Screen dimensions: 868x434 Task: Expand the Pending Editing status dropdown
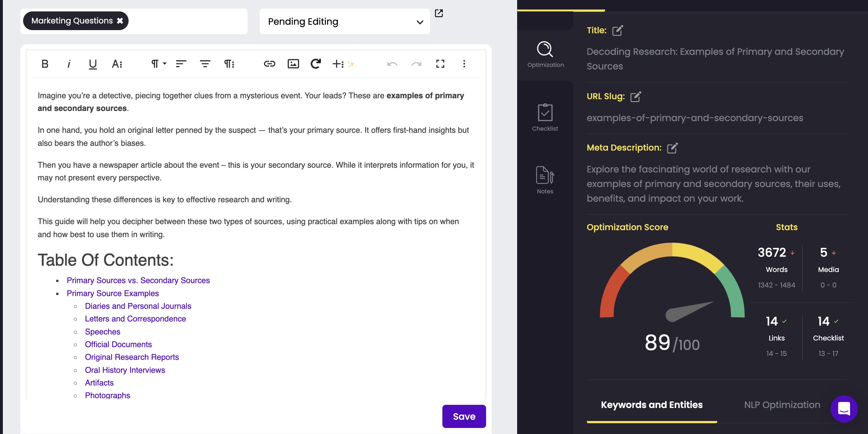click(x=345, y=22)
